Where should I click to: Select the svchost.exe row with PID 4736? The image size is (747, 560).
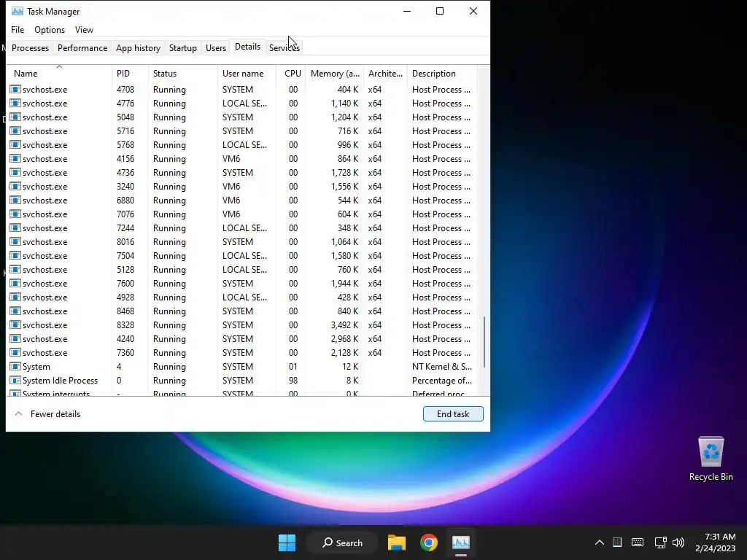click(242, 172)
